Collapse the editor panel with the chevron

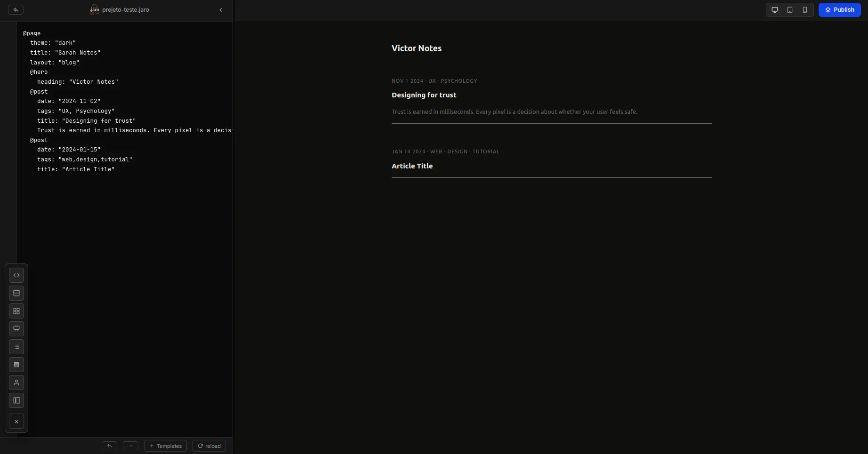pyautogui.click(x=221, y=10)
